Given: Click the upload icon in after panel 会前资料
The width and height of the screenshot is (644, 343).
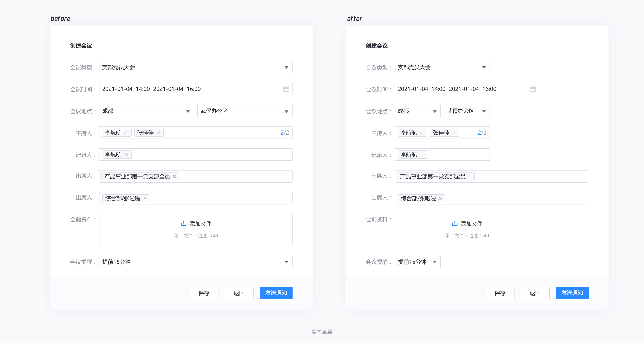Looking at the screenshot, I should [x=454, y=223].
